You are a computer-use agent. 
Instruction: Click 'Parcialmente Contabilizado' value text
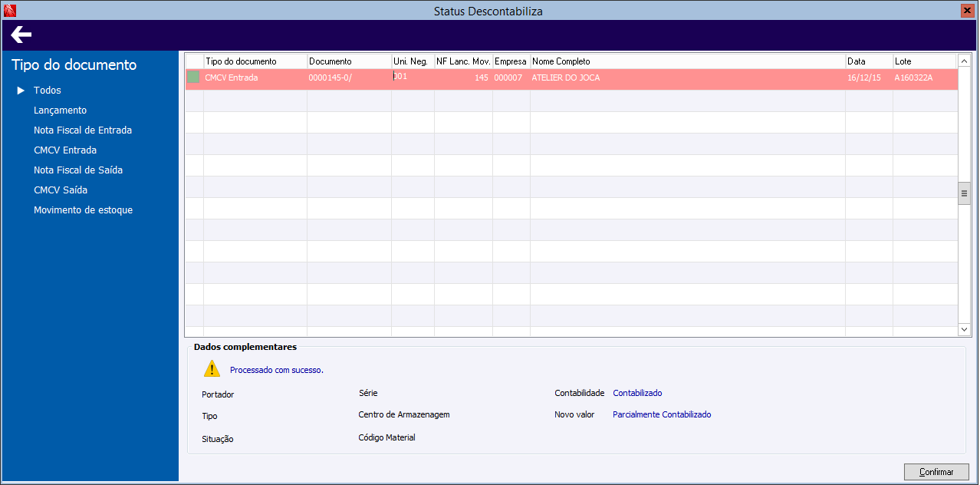tap(662, 414)
